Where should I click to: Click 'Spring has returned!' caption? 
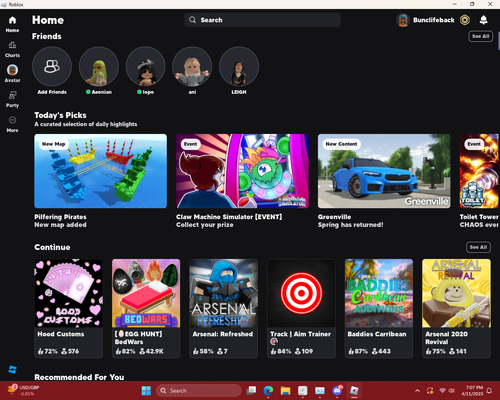click(350, 225)
